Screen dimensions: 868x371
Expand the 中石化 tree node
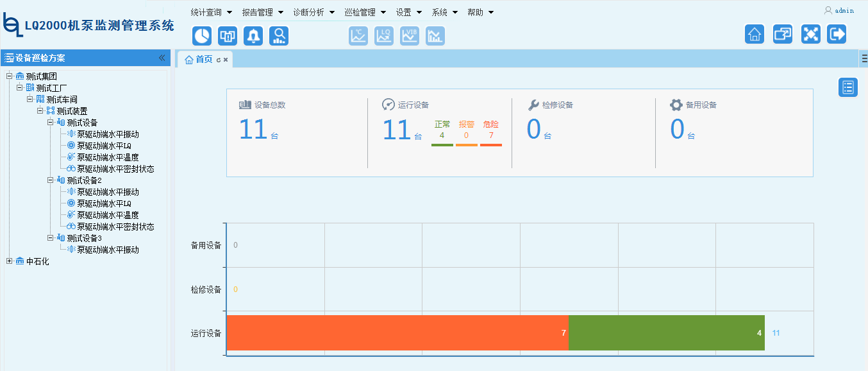click(9, 261)
